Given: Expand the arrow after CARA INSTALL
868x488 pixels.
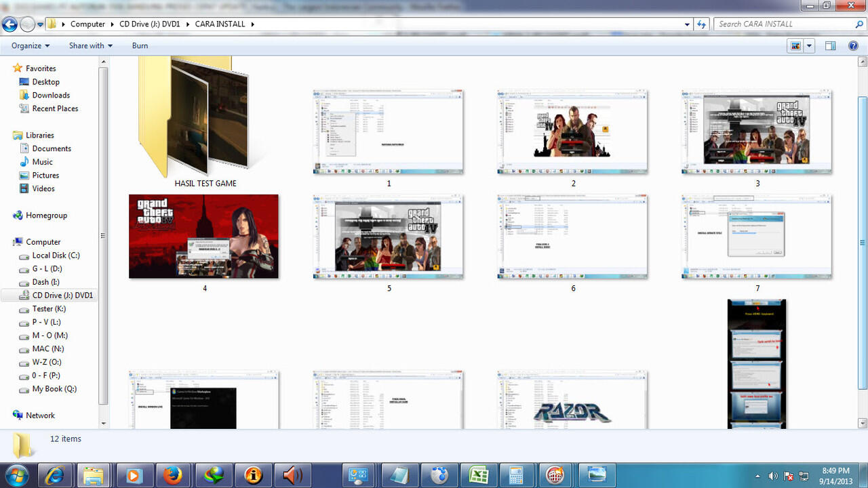Looking at the screenshot, I should click(253, 24).
